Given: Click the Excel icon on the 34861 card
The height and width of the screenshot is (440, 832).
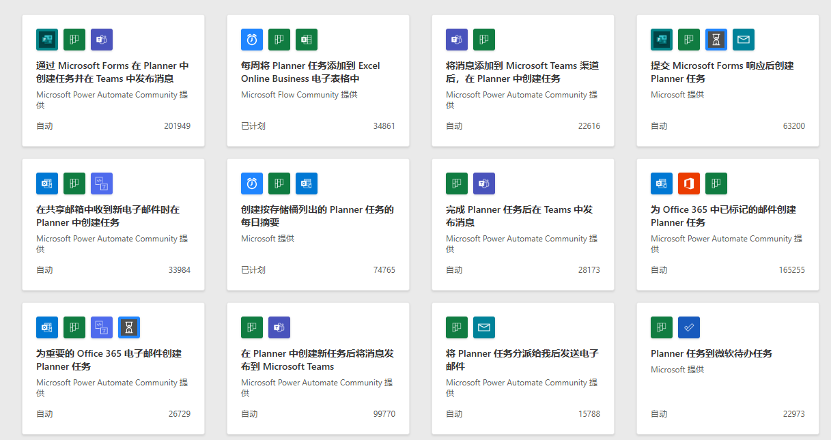Looking at the screenshot, I should click(307, 39).
